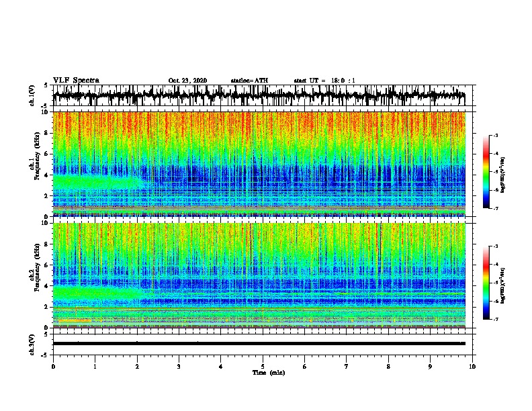Click the orange streak below 1 kHz in ch.2
This screenshot has width=532, height=411.
[x=75, y=320]
